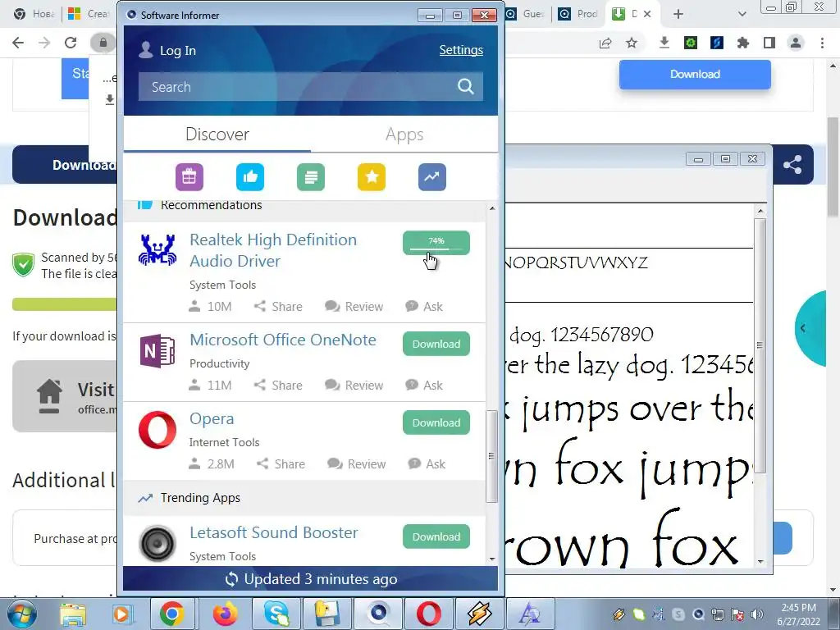Open the blue thumbs-up recommendations icon
Viewport: 840px width, 630px height.
click(249, 177)
